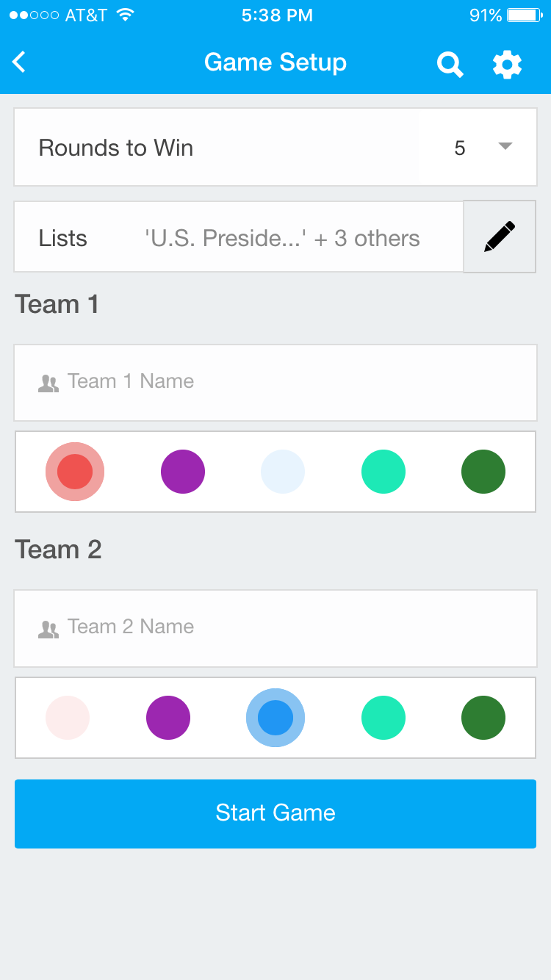
Task: Select blue color for Team 2
Action: click(x=275, y=718)
